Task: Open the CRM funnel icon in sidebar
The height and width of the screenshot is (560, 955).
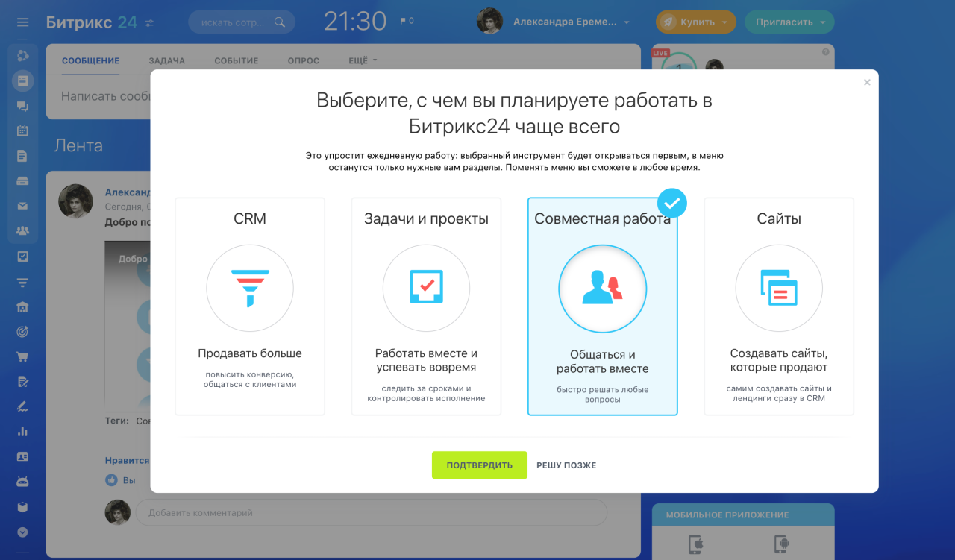Action: pos(22,282)
